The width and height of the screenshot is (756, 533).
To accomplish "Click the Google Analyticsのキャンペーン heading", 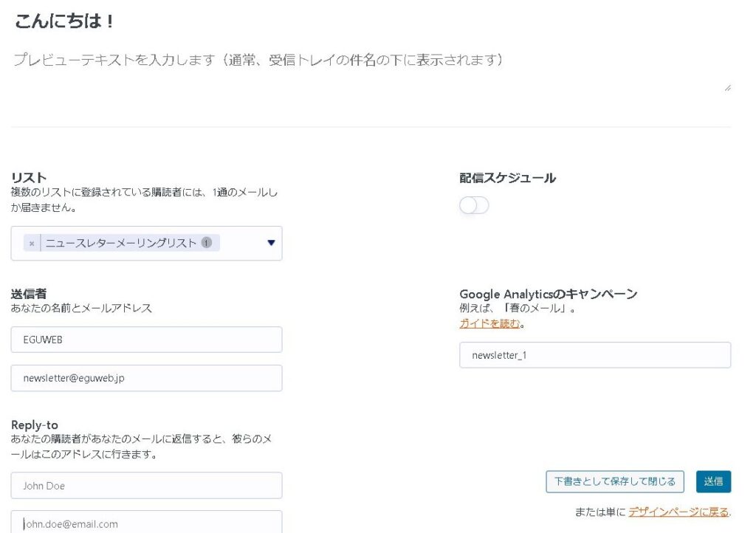I will pyautogui.click(x=548, y=294).
